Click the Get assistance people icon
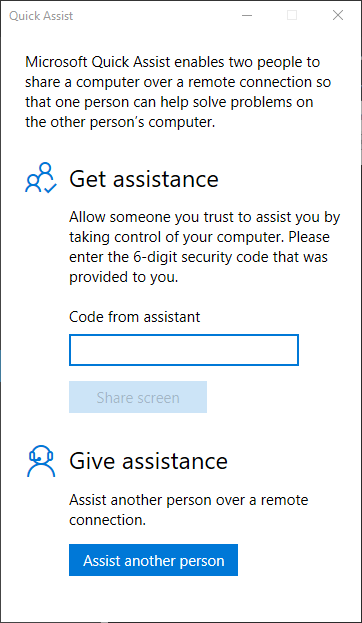The image size is (362, 623). 41,178
